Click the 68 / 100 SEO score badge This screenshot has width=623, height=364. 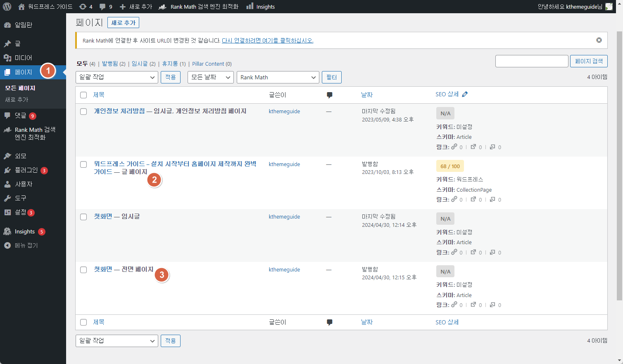point(450,166)
